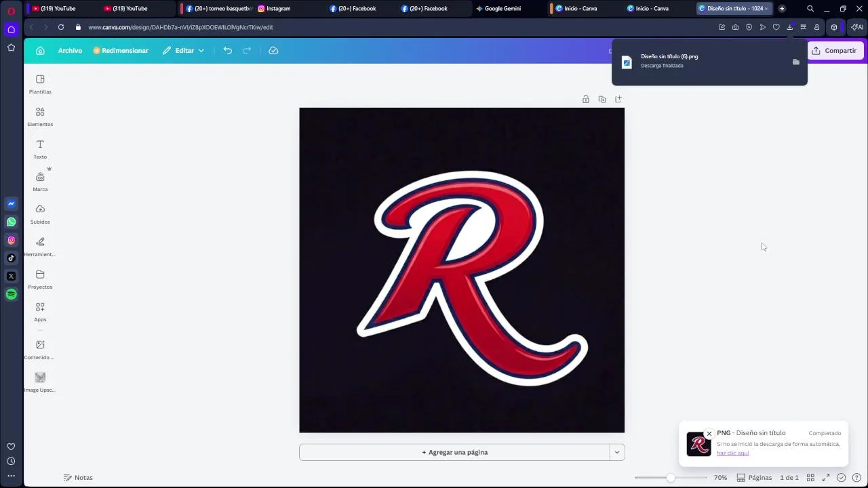Image resolution: width=868 pixels, height=488 pixels.
Task: Open the Redimensionar option
Action: click(x=121, y=51)
